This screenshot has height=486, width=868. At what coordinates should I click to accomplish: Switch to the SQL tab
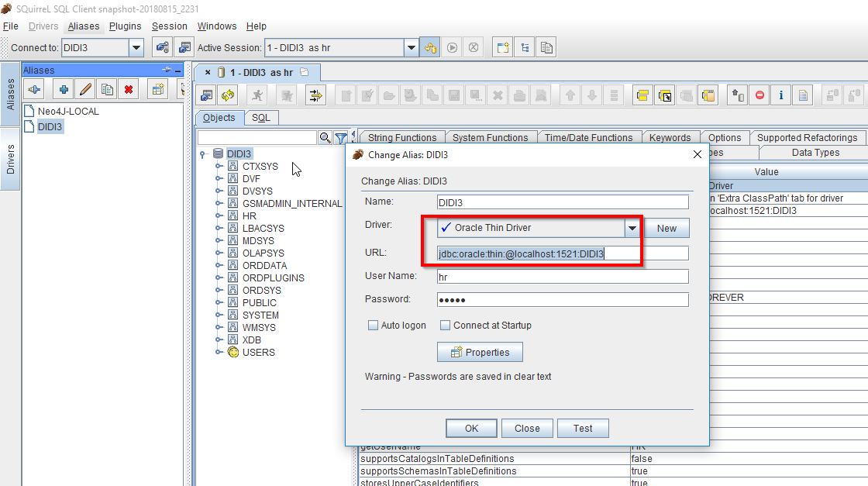261,118
